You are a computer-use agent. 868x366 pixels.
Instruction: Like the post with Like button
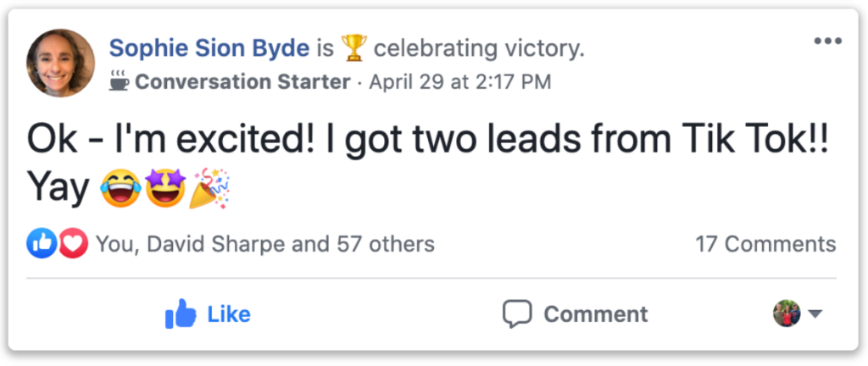pos(209,313)
